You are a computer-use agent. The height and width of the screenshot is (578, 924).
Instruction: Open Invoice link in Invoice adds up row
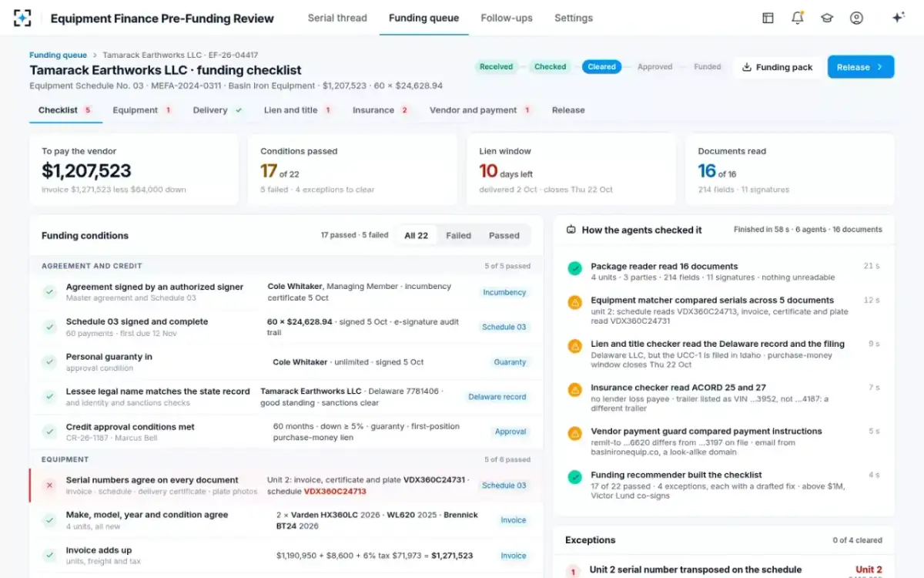click(514, 556)
